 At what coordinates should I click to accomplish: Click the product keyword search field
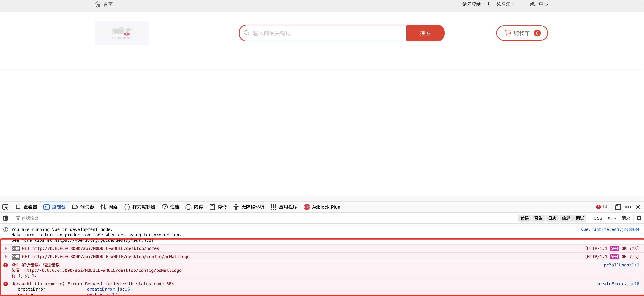(x=325, y=33)
